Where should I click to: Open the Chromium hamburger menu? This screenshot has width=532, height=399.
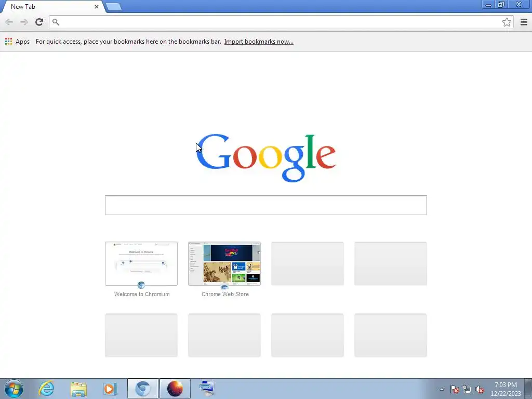(x=524, y=22)
